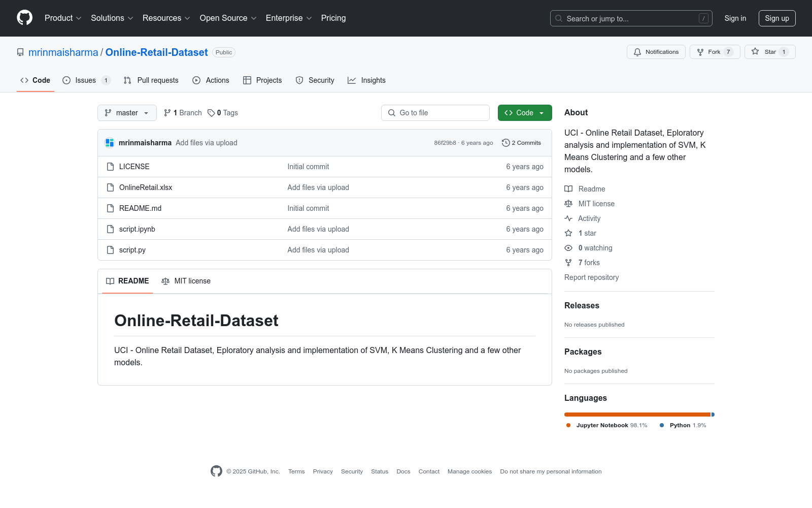Viewport: 812px width, 508px height.
Task: Click the pulse icon beside Activity
Action: (x=568, y=218)
